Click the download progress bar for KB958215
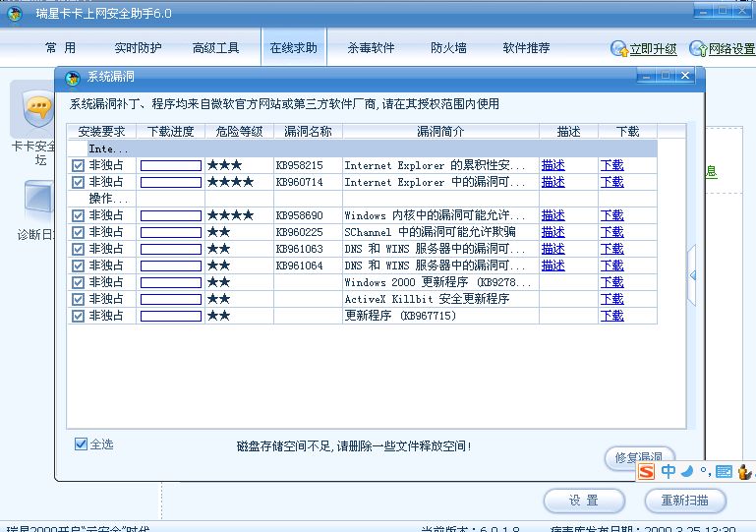 pyautogui.click(x=171, y=166)
